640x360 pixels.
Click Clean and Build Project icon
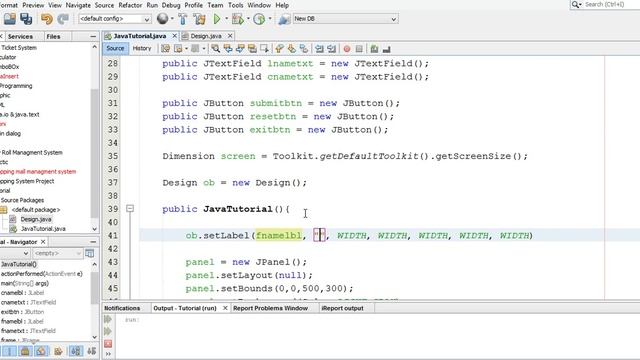tap(200, 19)
